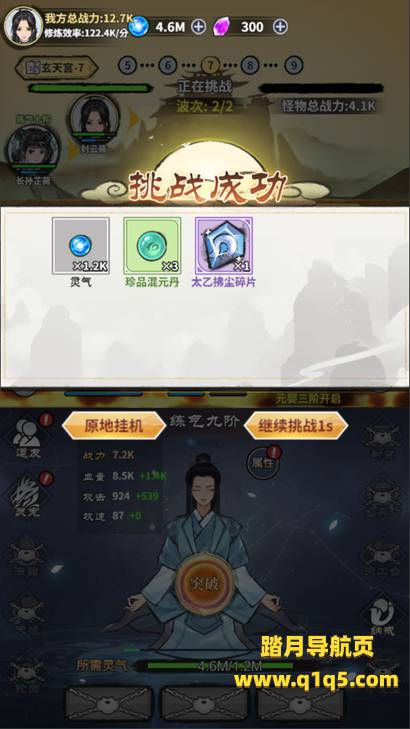The width and height of the screenshot is (410, 729).
Task: Click 继续挑战 continue challenge button
Action: 296,426
